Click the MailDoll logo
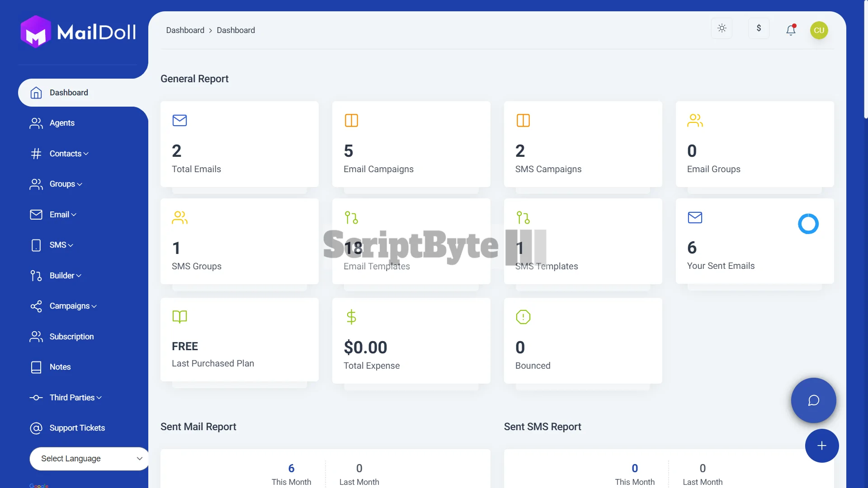This screenshot has height=488, width=868. [x=78, y=32]
